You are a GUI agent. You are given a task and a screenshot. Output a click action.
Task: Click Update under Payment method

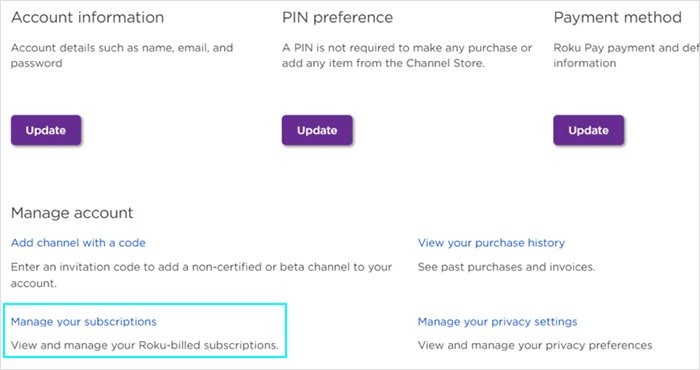coord(588,130)
